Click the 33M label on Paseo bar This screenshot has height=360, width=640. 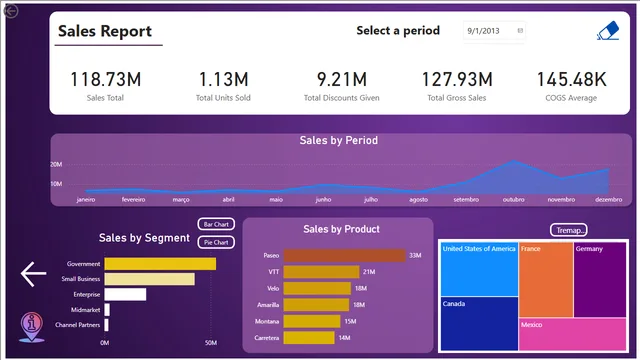(x=415, y=256)
